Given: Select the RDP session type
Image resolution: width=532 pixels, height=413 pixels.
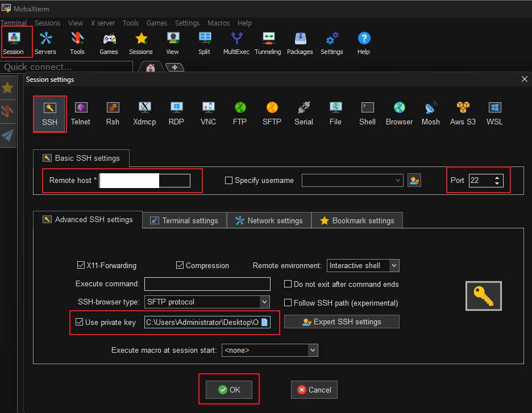Looking at the screenshot, I should [176, 114].
